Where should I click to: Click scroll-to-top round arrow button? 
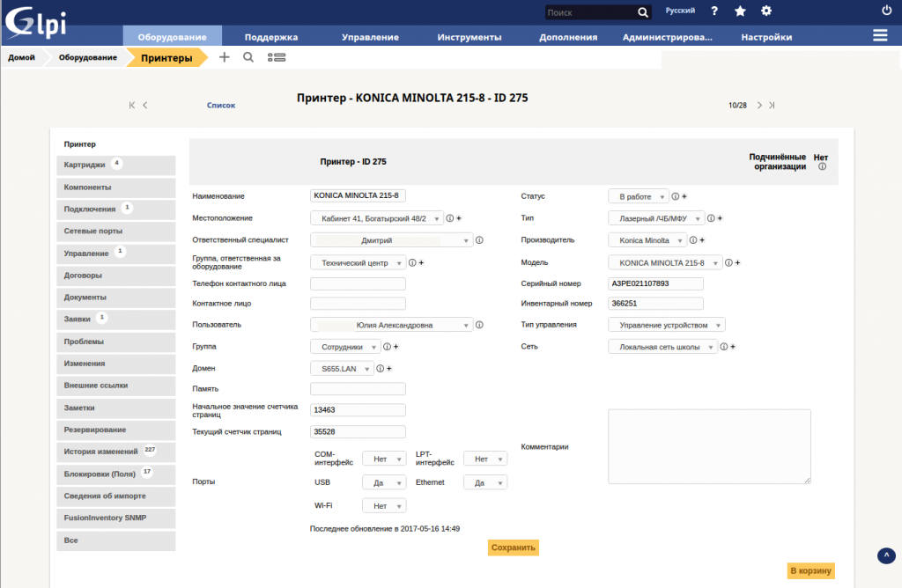886,555
